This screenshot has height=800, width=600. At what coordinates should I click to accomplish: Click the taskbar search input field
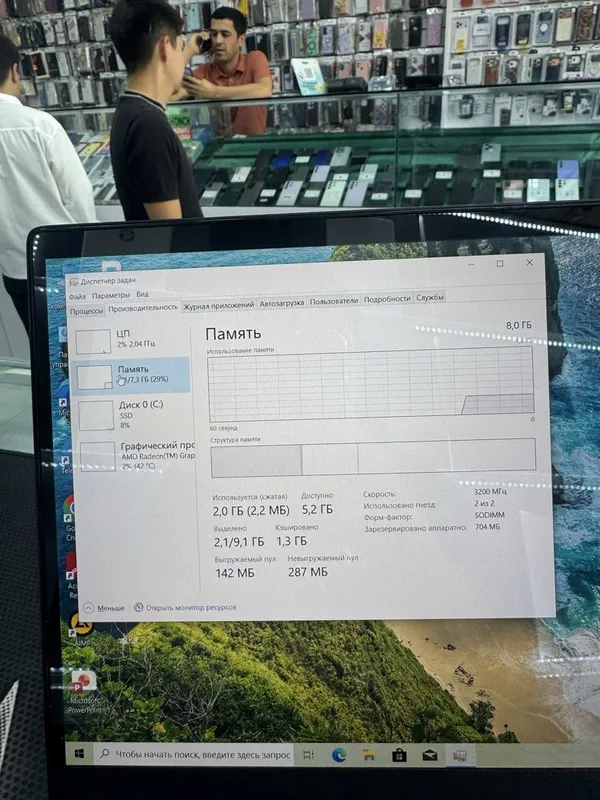(194, 754)
